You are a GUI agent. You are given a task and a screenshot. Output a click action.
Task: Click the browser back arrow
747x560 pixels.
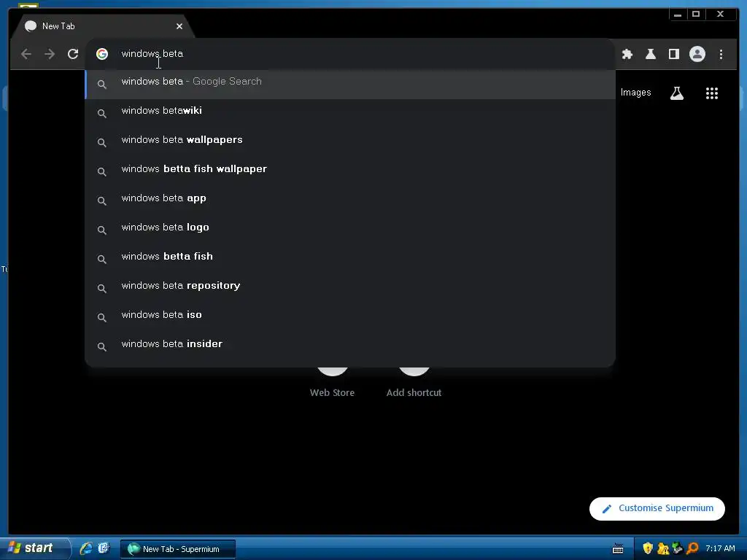(x=26, y=54)
